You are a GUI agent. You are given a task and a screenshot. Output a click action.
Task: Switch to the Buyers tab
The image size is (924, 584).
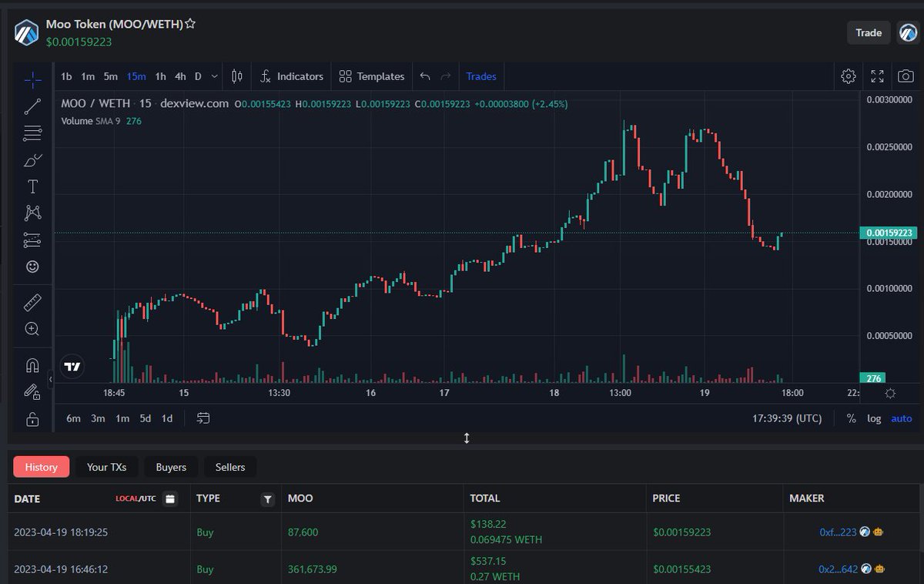point(170,467)
